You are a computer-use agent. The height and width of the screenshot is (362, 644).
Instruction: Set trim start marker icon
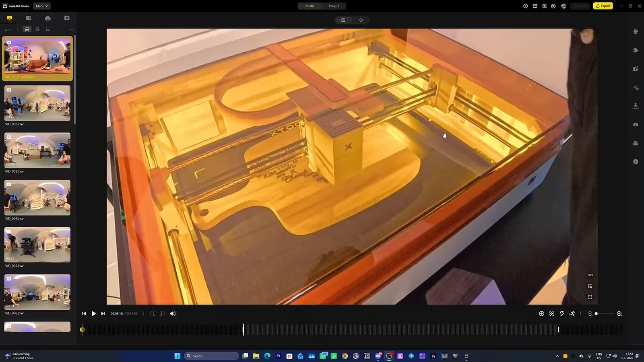click(x=152, y=314)
